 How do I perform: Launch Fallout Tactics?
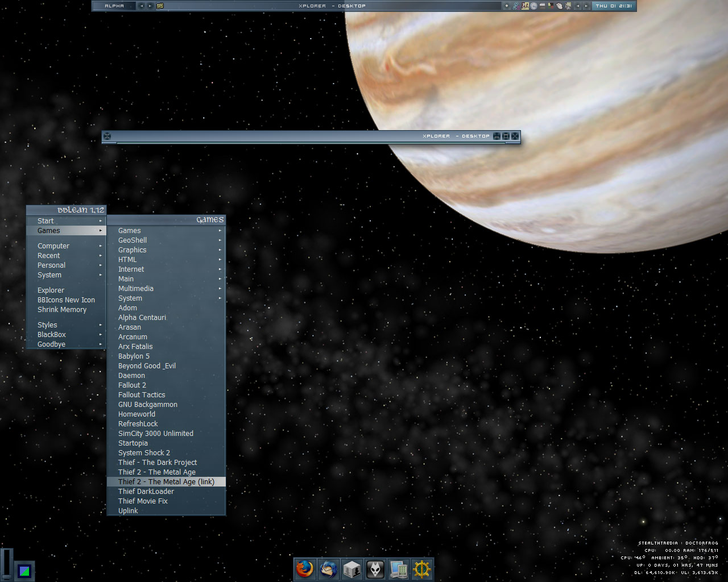[167, 395]
